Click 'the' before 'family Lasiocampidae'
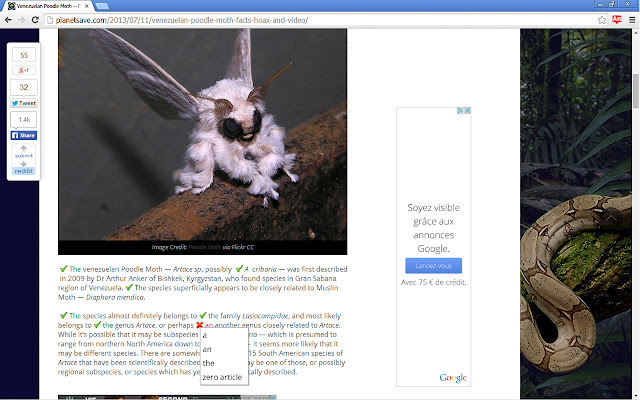Image resolution: width=640 pixels, height=400 pixels. [213, 316]
